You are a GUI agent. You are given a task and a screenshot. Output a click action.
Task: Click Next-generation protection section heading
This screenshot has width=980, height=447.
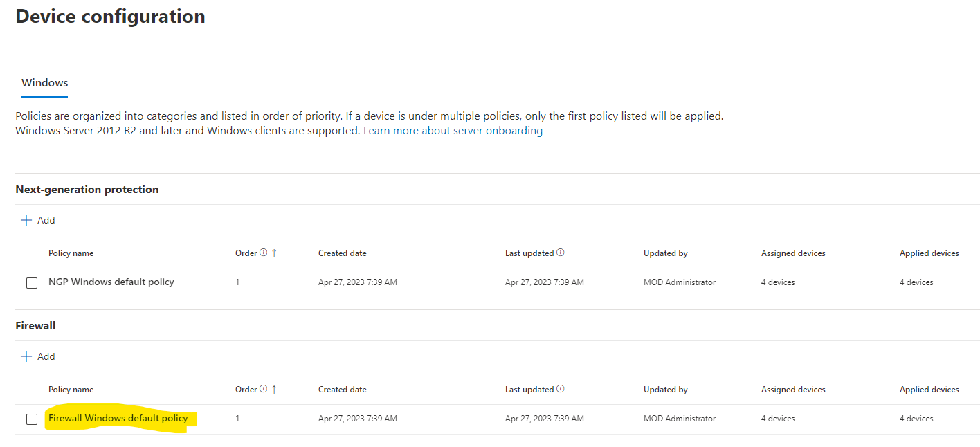87,189
